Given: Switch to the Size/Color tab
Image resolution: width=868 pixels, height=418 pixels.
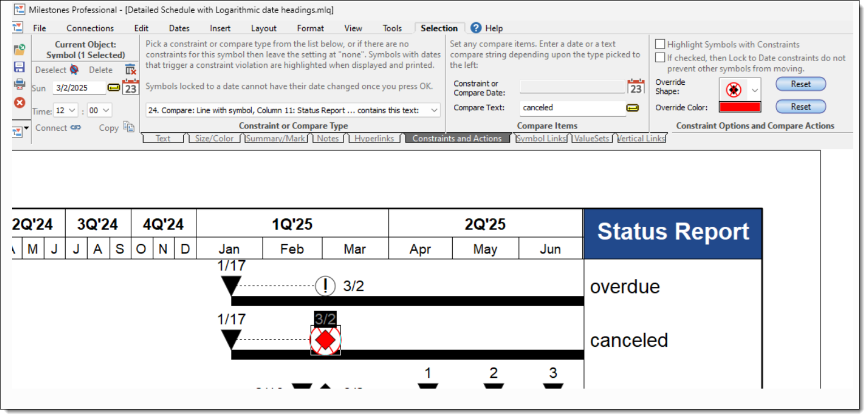Looking at the screenshot, I should (214, 139).
